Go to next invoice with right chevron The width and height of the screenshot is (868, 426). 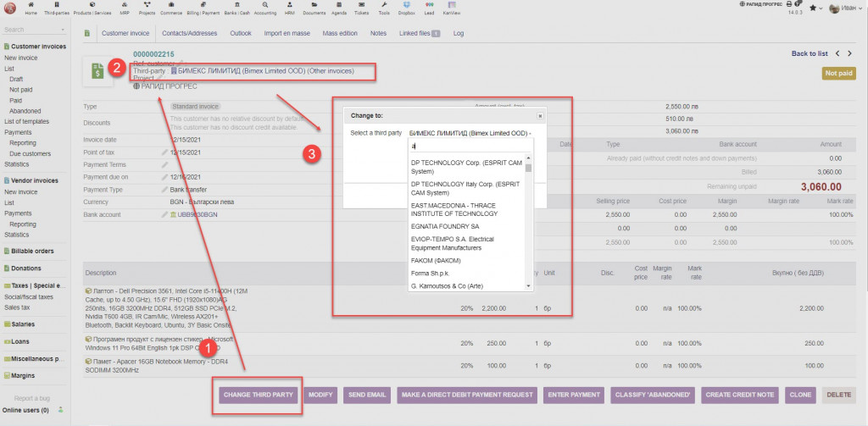coord(849,53)
